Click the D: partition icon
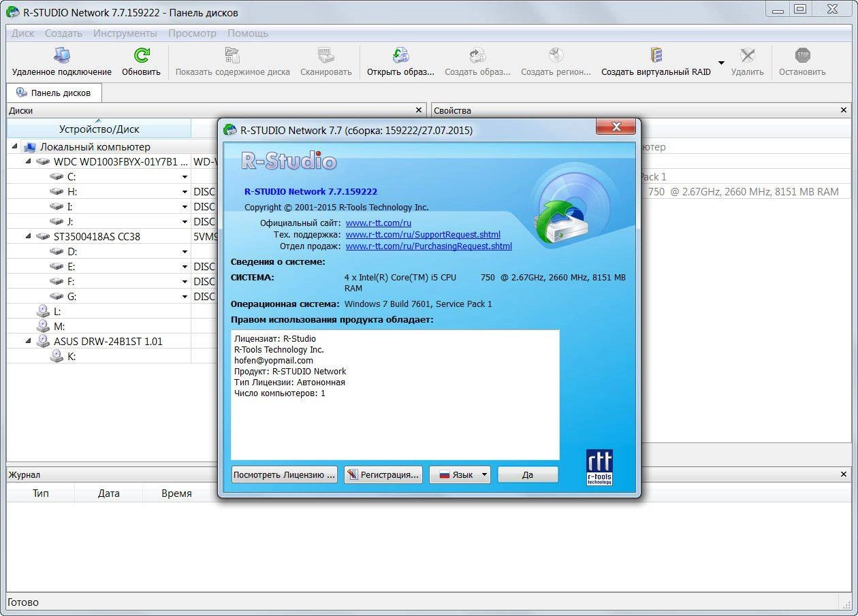858x616 pixels. pos(57,252)
